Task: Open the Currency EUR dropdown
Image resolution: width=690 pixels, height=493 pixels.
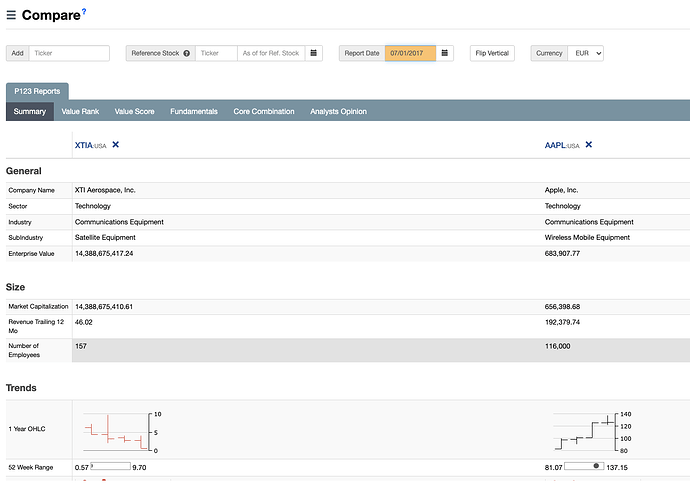Action: pos(585,53)
